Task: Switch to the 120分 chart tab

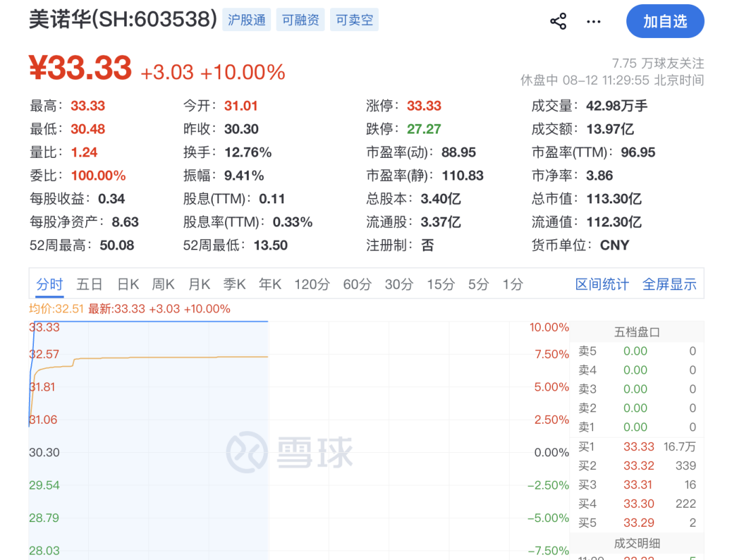Action: pos(312,284)
